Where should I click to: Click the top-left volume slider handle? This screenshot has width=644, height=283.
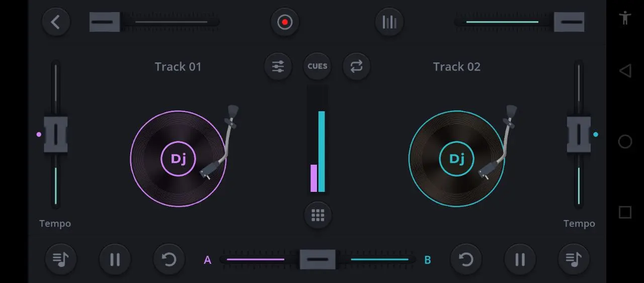click(x=105, y=22)
